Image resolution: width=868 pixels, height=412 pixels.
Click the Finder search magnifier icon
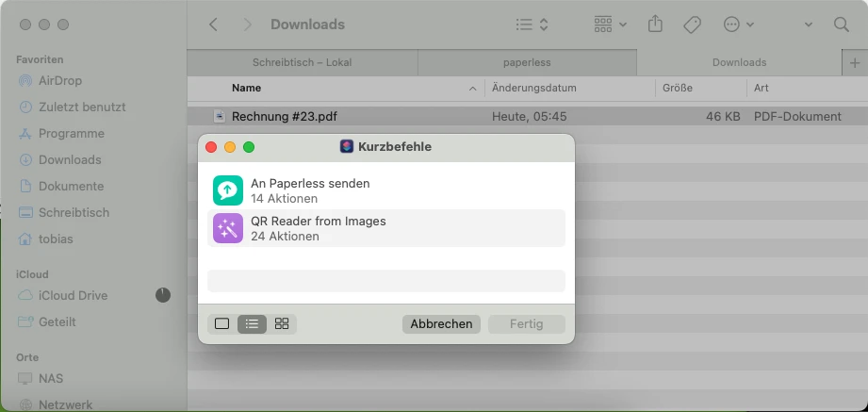point(842,25)
